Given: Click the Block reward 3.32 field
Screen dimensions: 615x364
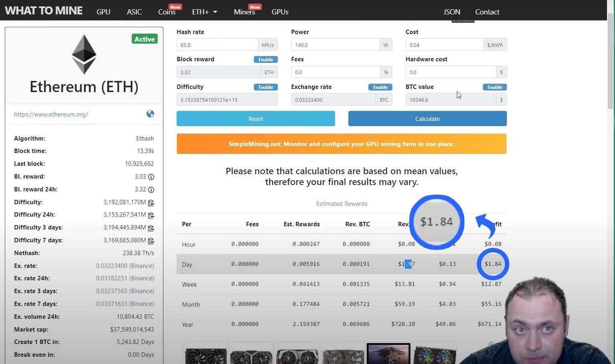Looking at the screenshot, I should pyautogui.click(x=218, y=72).
